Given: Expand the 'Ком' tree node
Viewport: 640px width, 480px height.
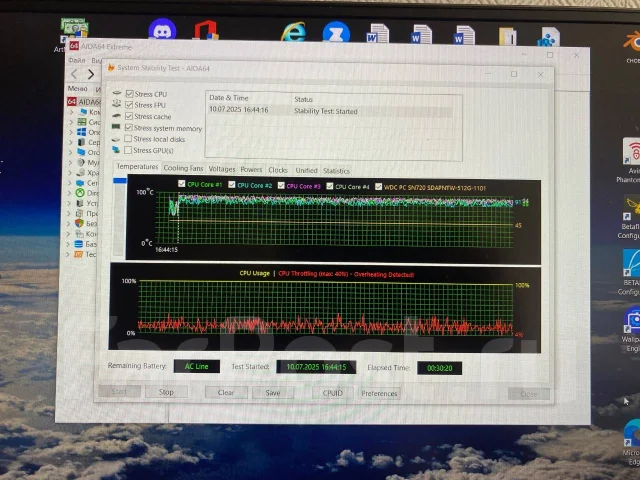Looking at the screenshot, I should point(72,111).
